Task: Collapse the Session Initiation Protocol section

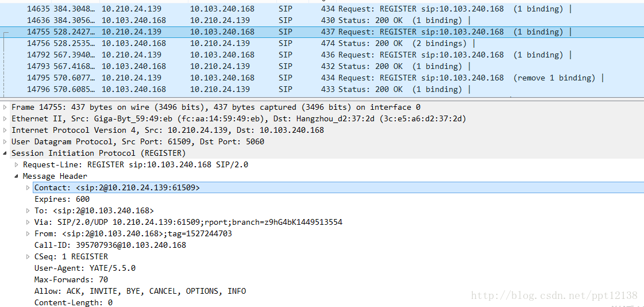Action: pyautogui.click(x=6, y=153)
